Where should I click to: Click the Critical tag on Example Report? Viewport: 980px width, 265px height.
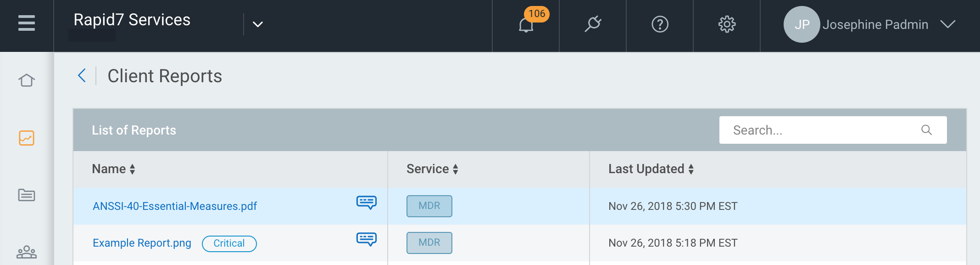click(229, 243)
